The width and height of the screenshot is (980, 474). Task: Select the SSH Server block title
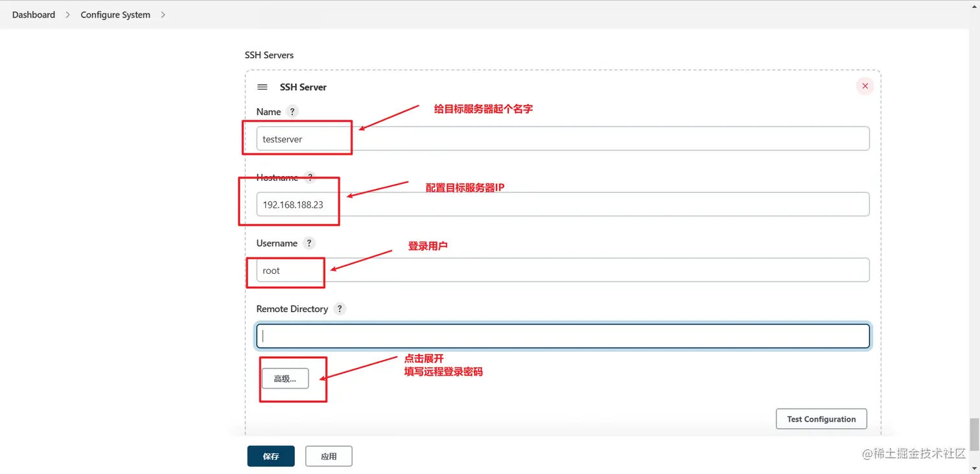303,87
